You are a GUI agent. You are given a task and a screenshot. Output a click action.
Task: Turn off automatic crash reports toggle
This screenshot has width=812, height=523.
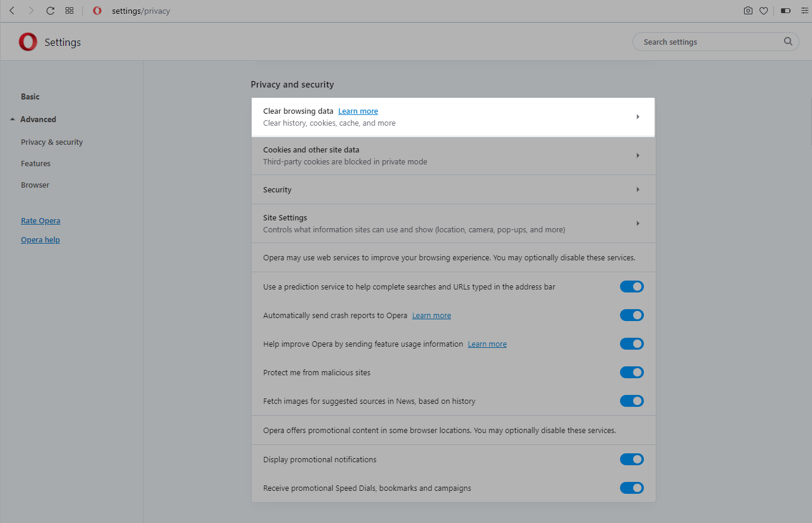(x=631, y=315)
